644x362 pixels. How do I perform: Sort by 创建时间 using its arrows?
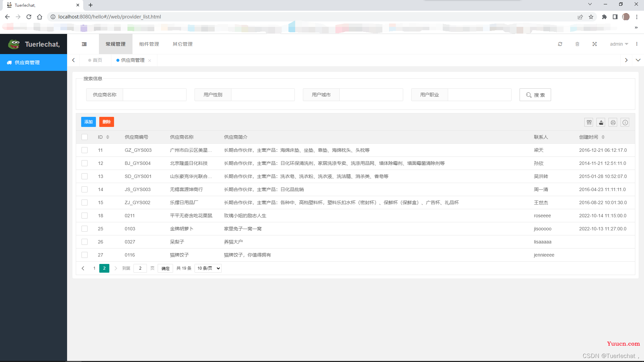point(603,137)
